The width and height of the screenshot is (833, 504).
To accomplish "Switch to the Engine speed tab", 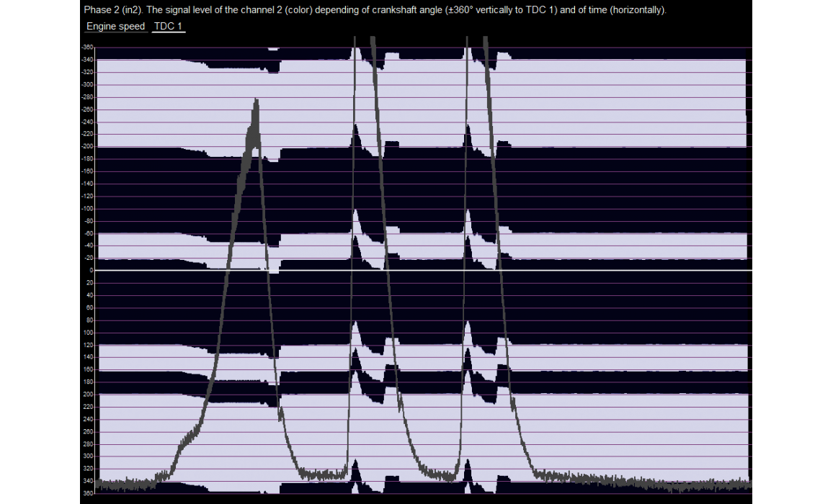I will (x=115, y=27).
